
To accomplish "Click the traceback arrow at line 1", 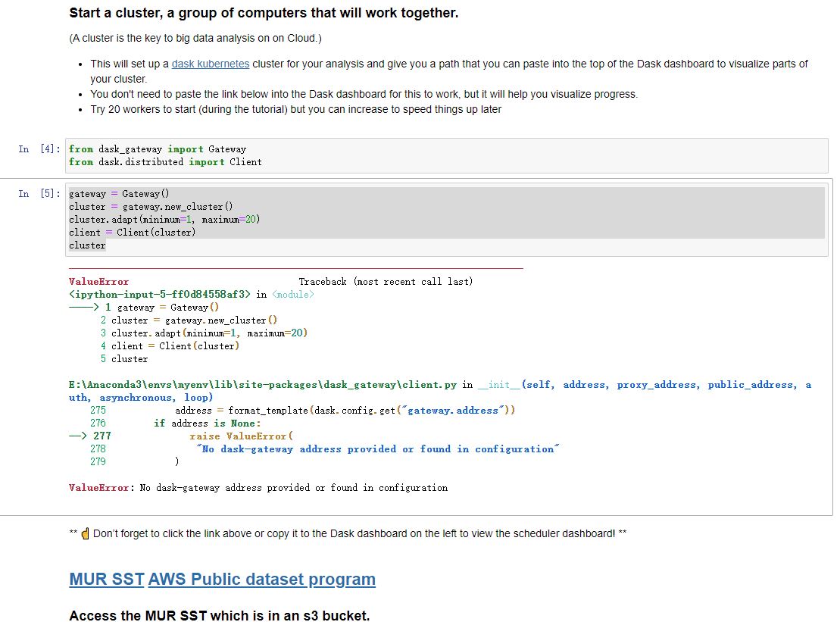I will (83, 308).
